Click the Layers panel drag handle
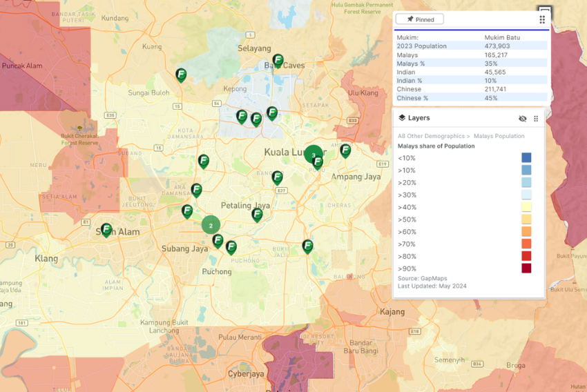The height and width of the screenshot is (392, 587). tap(536, 119)
